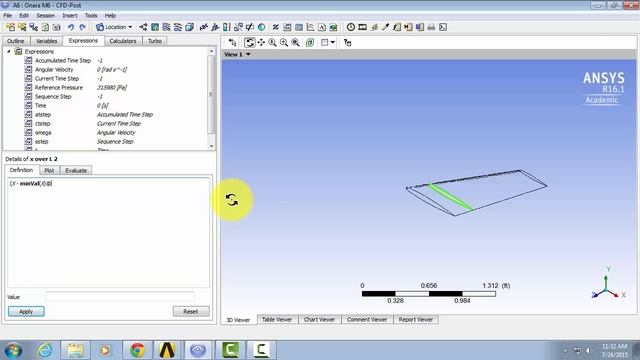The image size is (640, 360).
Task: Click the Windows Start button
Action: tap(13, 350)
